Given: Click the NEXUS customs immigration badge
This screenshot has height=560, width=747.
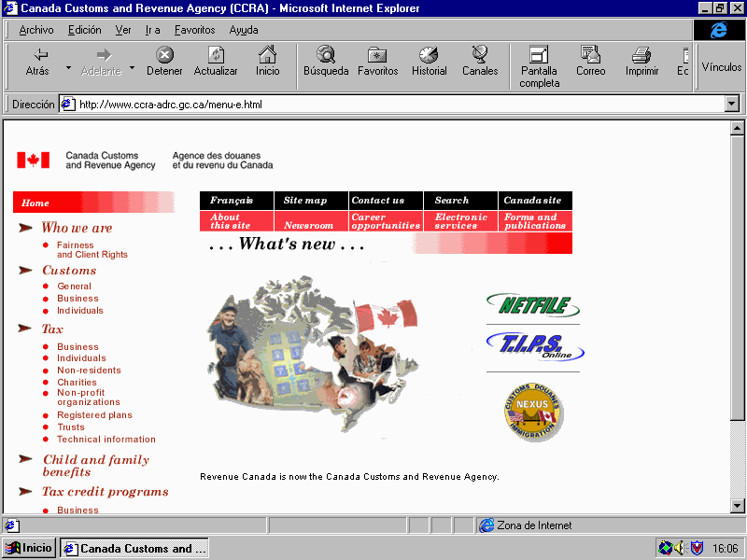Looking at the screenshot, I should pyautogui.click(x=533, y=412).
